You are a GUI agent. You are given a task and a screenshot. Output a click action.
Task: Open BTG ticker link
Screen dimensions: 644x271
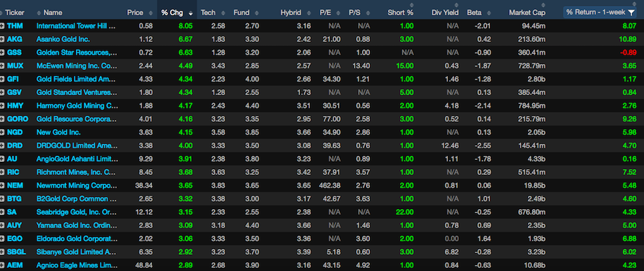point(15,198)
